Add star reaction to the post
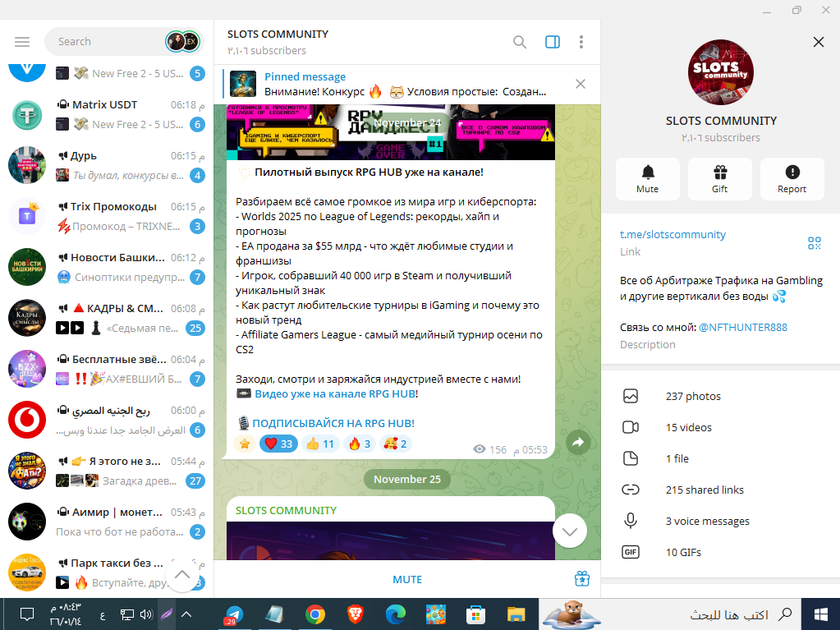 245,444
